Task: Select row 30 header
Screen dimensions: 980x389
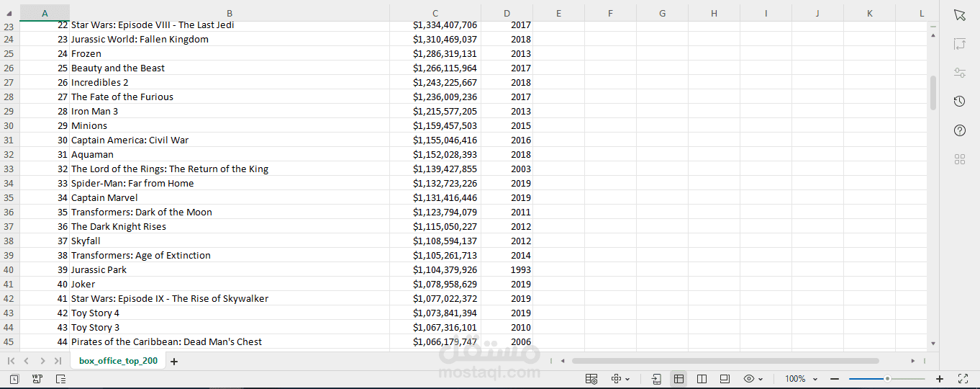Action: [9, 125]
